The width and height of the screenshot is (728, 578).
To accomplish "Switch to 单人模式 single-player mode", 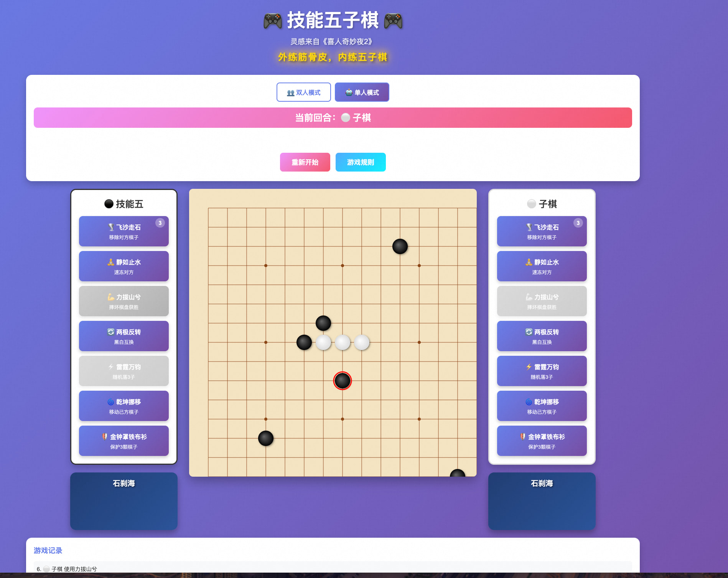I will 362,92.
